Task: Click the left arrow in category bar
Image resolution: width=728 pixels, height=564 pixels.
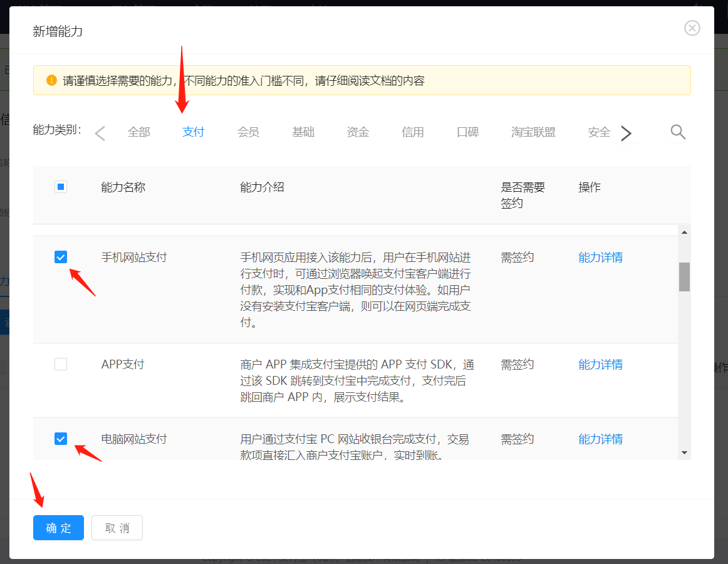Action: (x=100, y=133)
